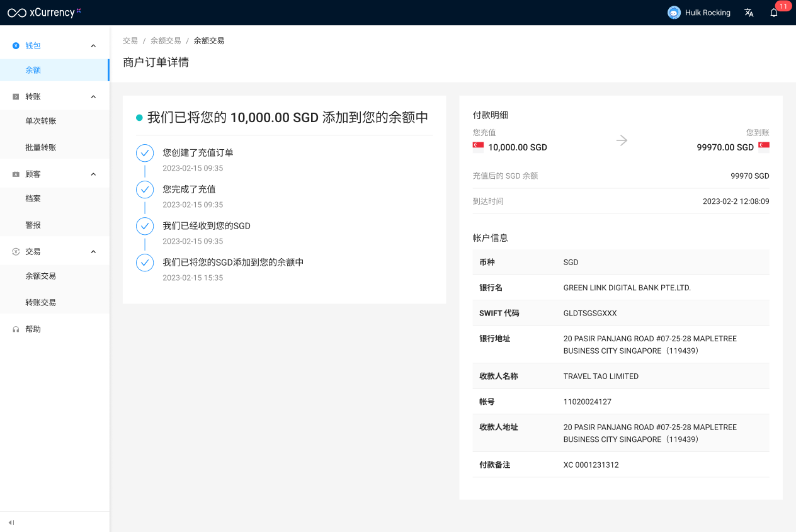796x532 pixels.
Task: Click the 付款明细 heading
Action: coord(491,115)
